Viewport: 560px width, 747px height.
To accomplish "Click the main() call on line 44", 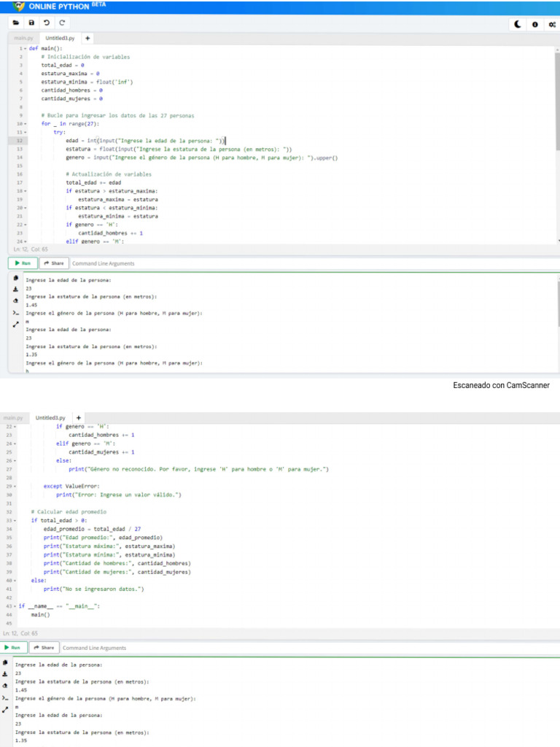I will tap(41, 615).
